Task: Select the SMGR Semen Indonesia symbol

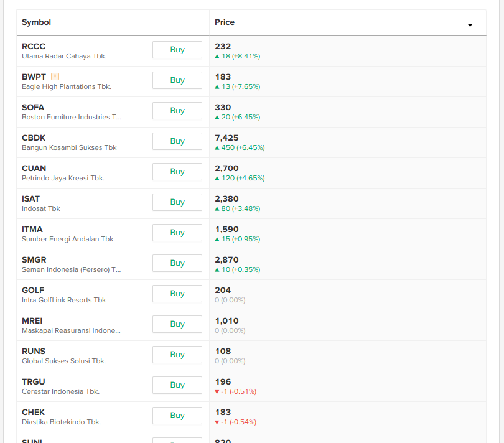Action: tap(34, 259)
